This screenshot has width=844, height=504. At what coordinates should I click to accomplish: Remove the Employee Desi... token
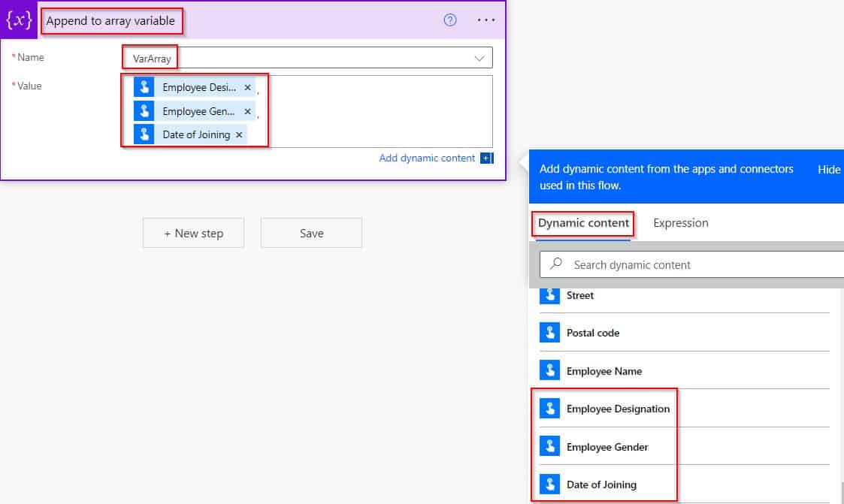tap(247, 87)
